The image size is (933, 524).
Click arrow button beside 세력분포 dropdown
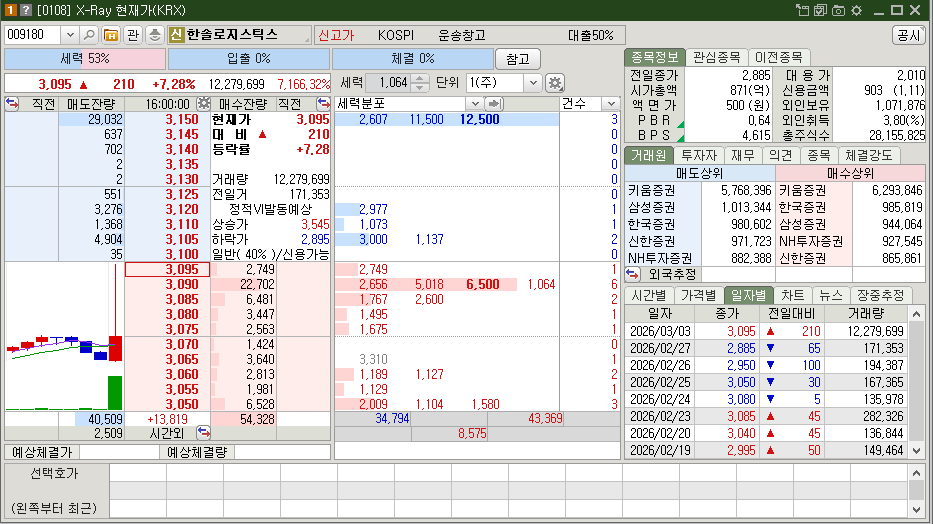(x=493, y=103)
